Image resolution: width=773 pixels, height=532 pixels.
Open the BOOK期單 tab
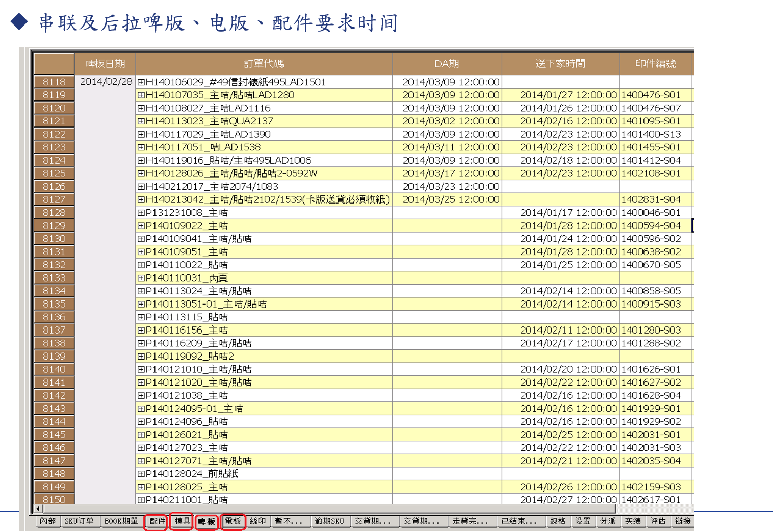click(121, 521)
